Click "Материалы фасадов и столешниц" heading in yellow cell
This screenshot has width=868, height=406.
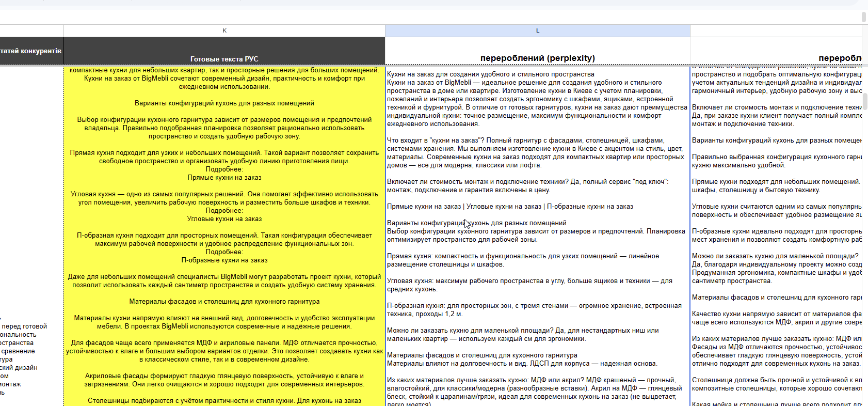224,302
